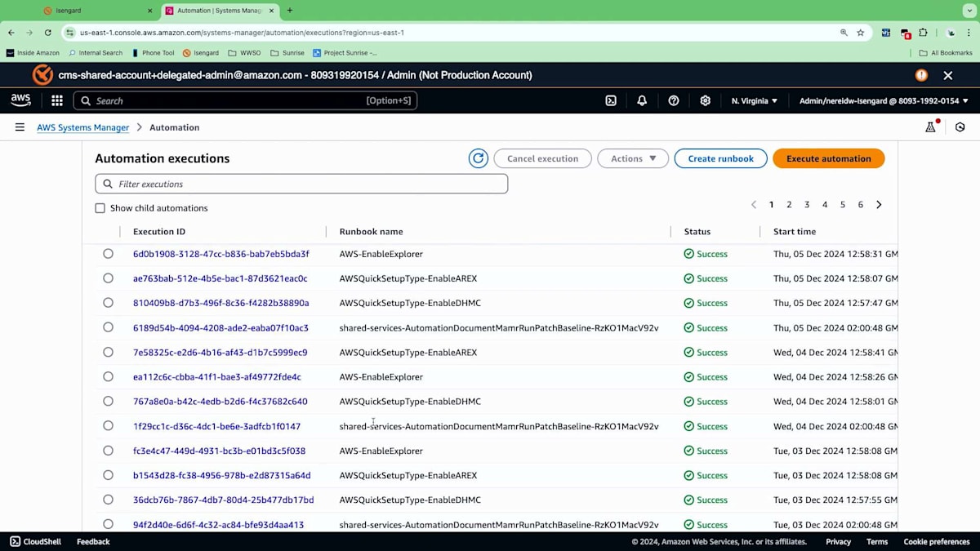The image size is (980, 551).
Task: Click the Filter executions search field
Action: [301, 184]
